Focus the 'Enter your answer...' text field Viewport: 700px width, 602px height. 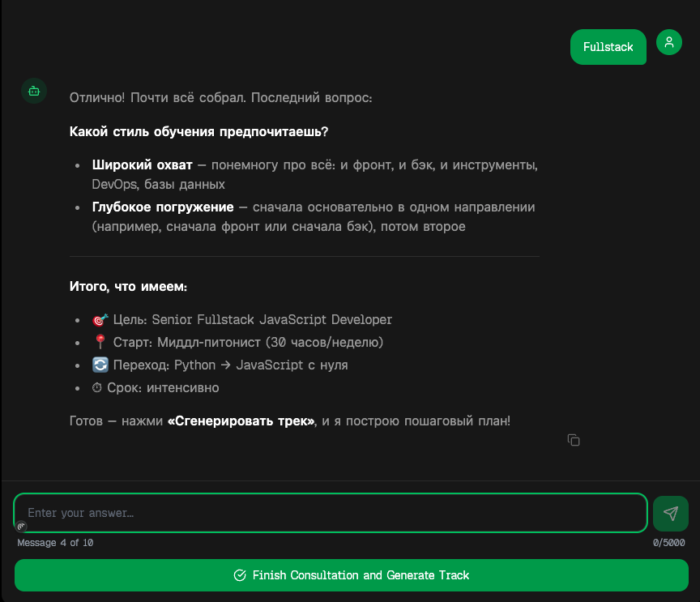click(331, 513)
